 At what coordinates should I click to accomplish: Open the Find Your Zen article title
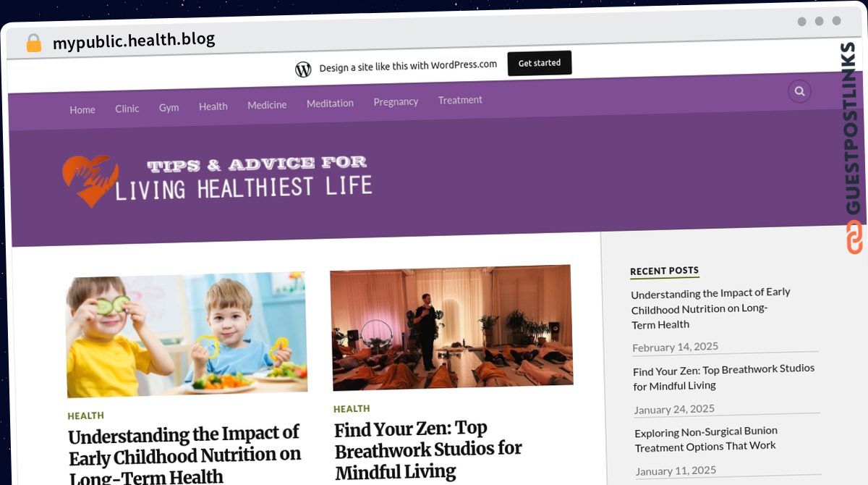[x=428, y=450]
